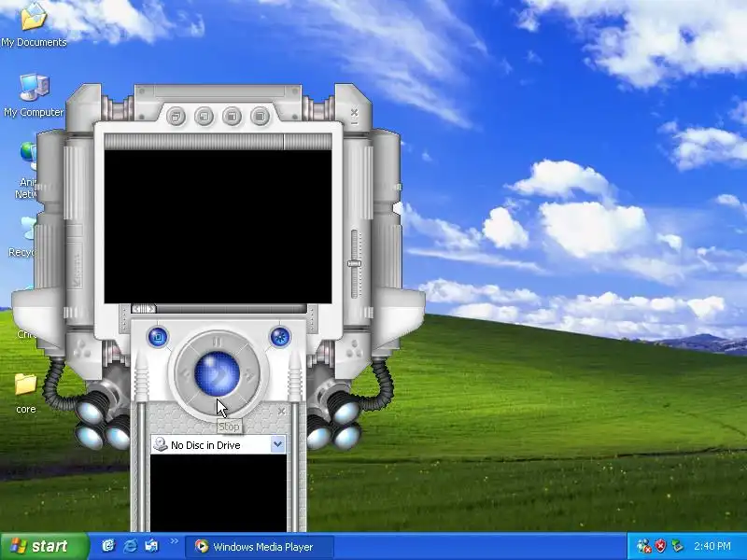Image resolution: width=747 pixels, height=560 pixels.
Task: Select the My Documents desktop icon
Action: 34,25
